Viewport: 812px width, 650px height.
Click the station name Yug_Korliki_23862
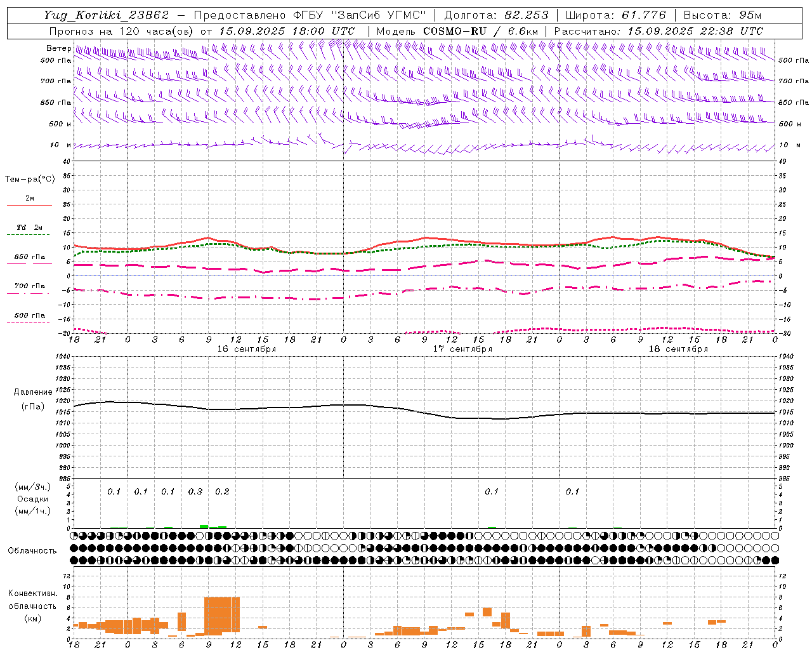click(106, 15)
